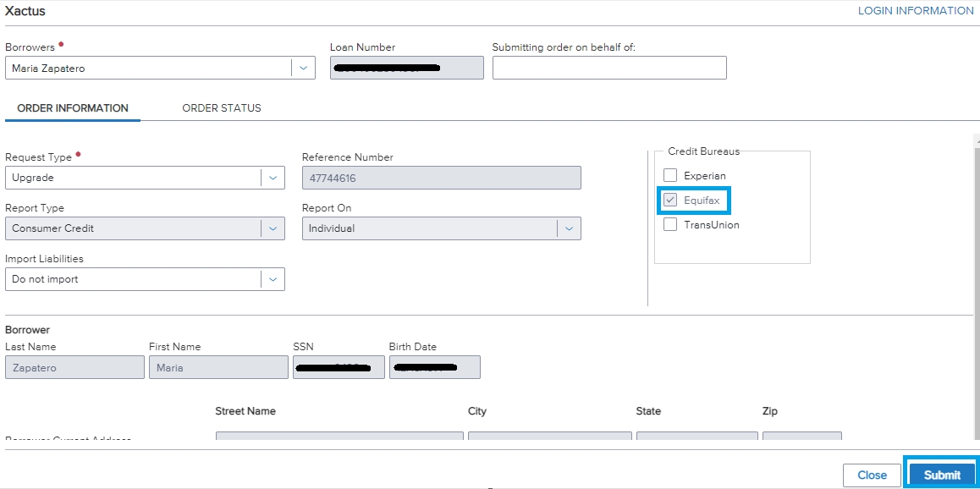Viewport: 980px width, 489px height.
Task: Expand the Borrowers dropdown
Action: tap(303, 69)
